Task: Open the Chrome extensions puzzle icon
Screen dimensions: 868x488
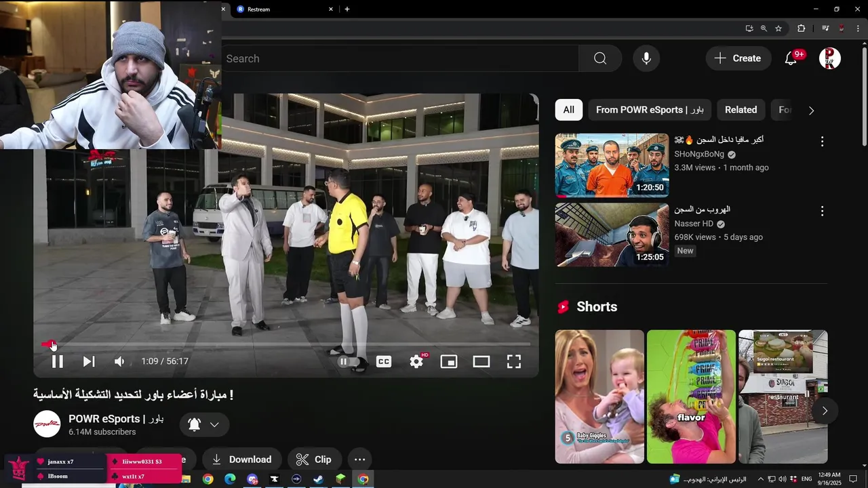Action: (x=801, y=28)
